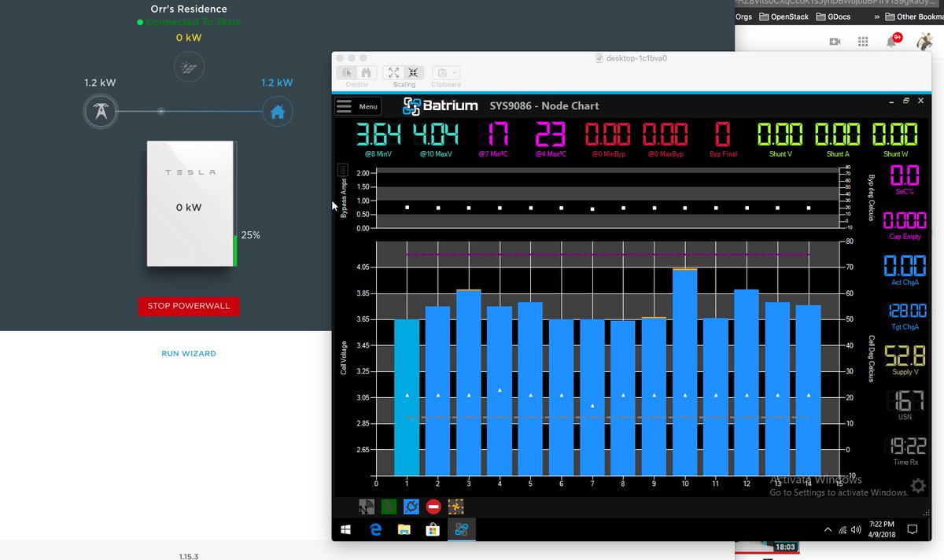This screenshot has width=944, height=560.
Task: Click the Run Wizard link
Action: click(x=189, y=354)
